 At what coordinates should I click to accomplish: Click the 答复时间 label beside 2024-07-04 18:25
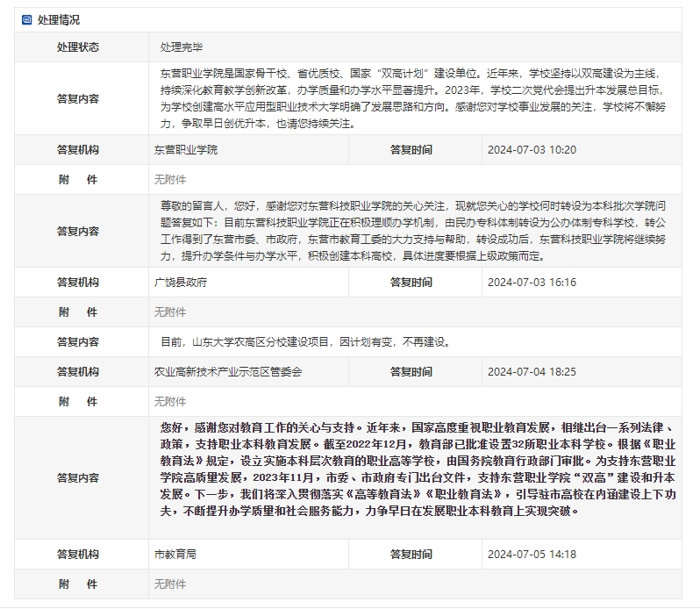pos(411,372)
